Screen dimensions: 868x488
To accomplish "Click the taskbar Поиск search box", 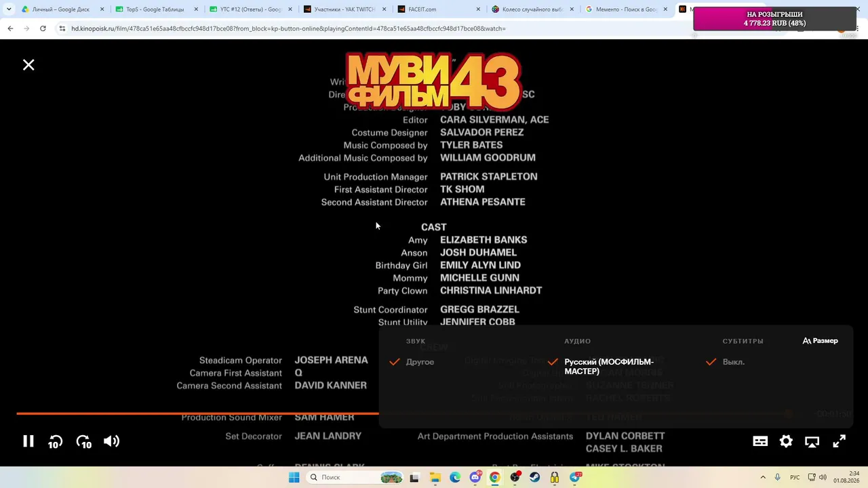I will 355,478.
